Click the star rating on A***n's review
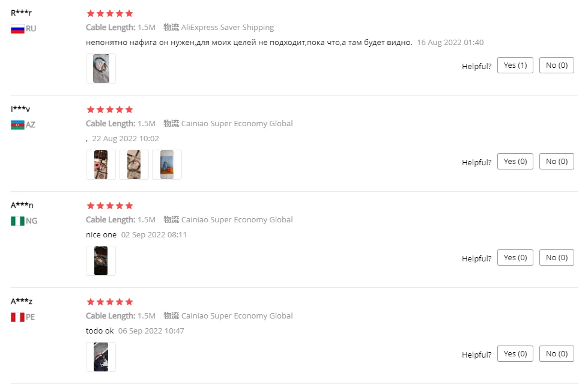The width and height of the screenshot is (588, 387). tap(110, 206)
